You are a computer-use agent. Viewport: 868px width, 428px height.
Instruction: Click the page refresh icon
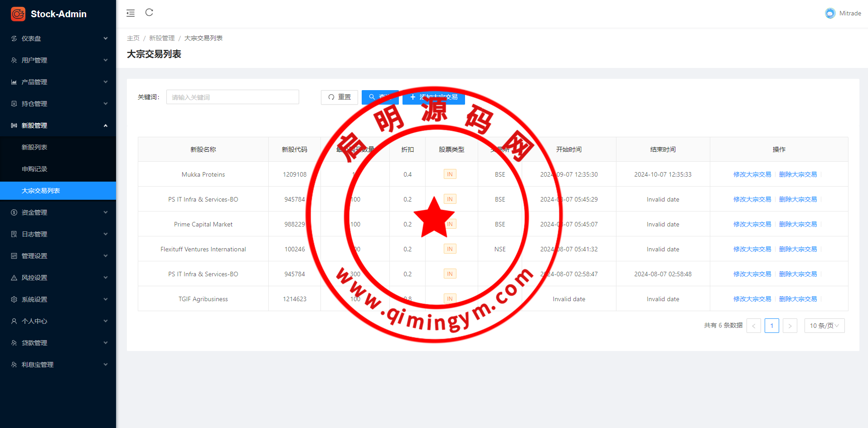click(x=149, y=13)
